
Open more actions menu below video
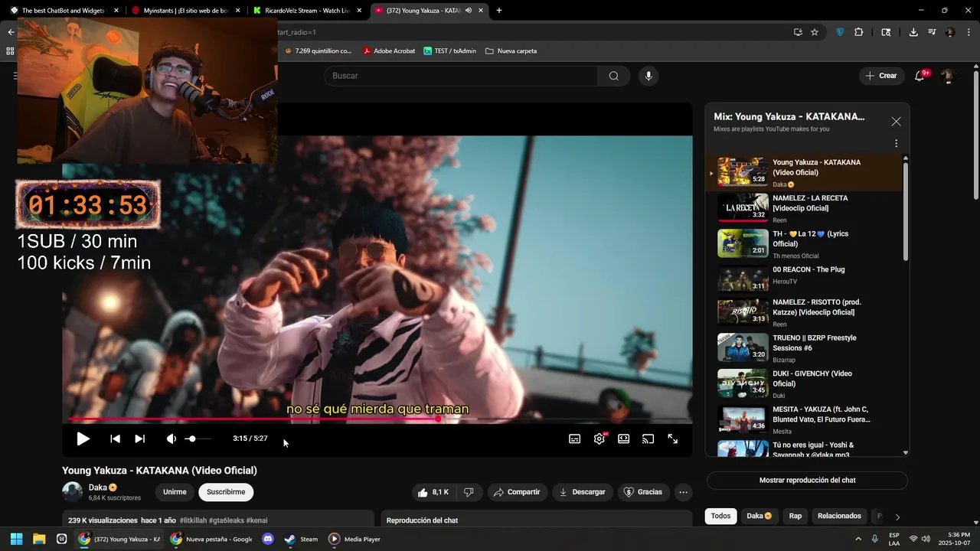point(684,492)
